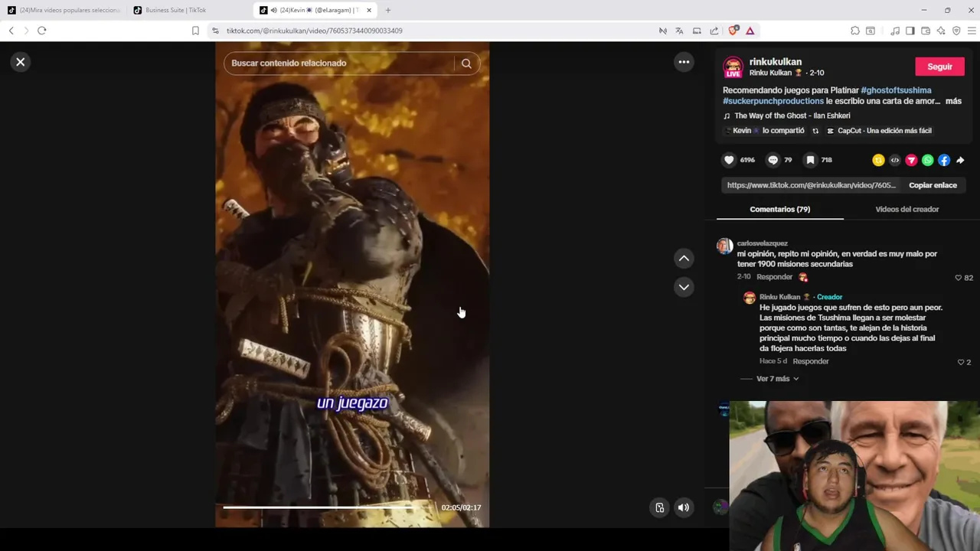Screen dimensions: 980x551
Task: Reload the page in the browser
Action: tap(41, 31)
